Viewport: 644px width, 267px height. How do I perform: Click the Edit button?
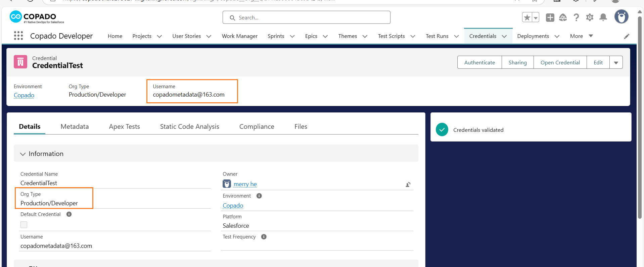point(598,62)
